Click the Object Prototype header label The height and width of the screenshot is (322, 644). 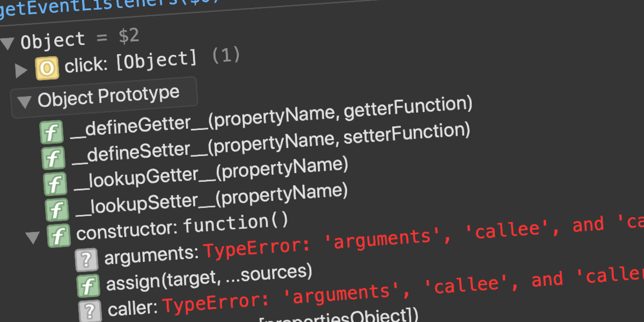(x=109, y=97)
